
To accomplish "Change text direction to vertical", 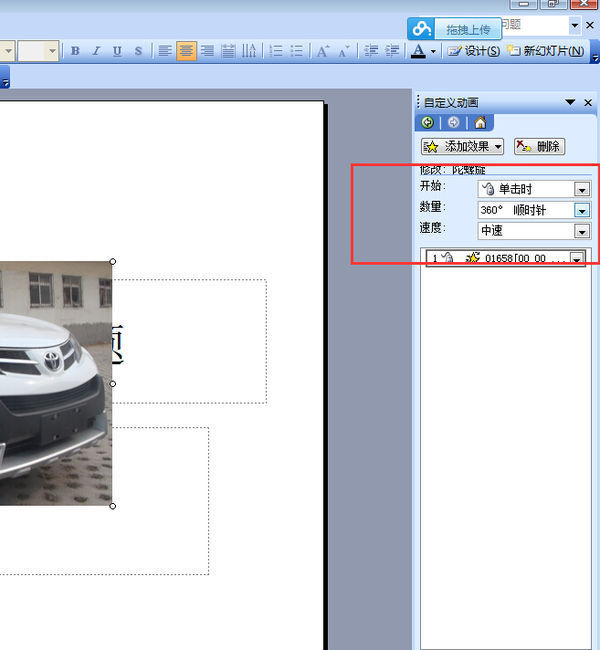I will coord(249,51).
